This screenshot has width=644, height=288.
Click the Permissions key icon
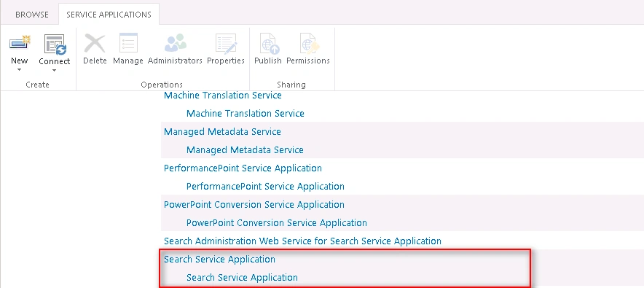coord(309,44)
